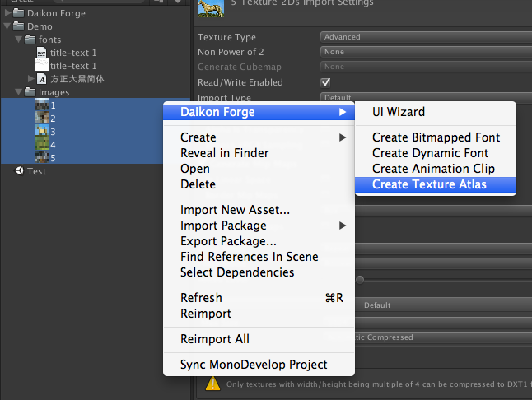Click the fonts folder icon
Viewport: 532px width, 400px height.
(x=30, y=40)
